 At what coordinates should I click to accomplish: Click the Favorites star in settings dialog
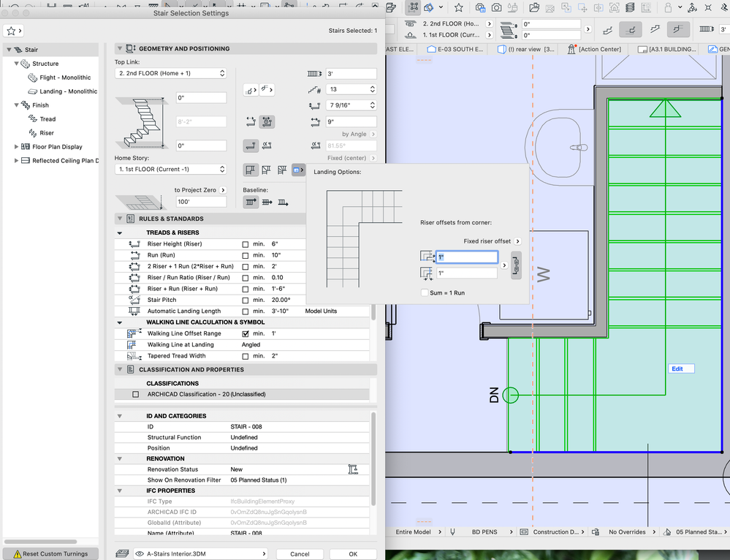[x=11, y=31]
